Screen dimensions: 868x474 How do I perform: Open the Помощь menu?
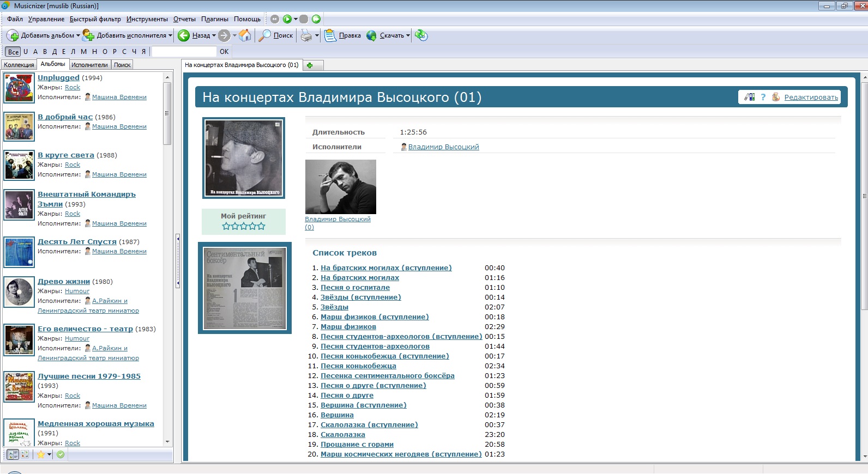[247, 19]
